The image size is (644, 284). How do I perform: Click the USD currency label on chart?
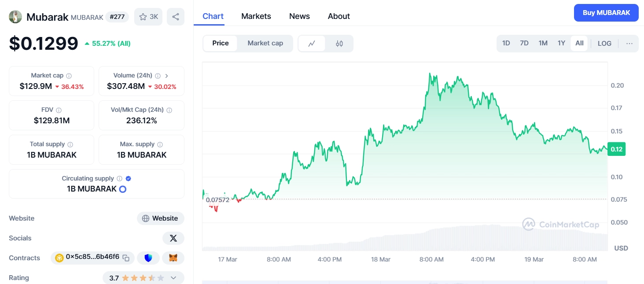click(x=621, y=248)
